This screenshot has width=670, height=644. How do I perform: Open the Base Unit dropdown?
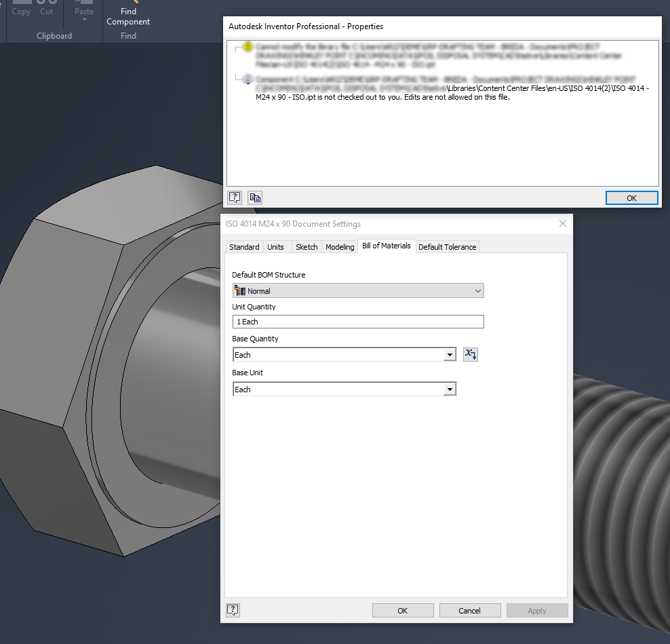(449, 389)
